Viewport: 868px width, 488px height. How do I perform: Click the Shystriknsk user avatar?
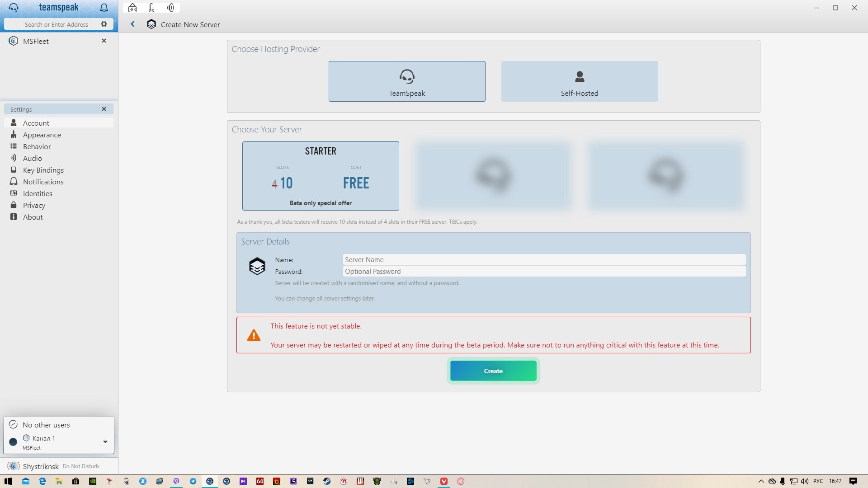pyautogui.click(x=13, y=466)
